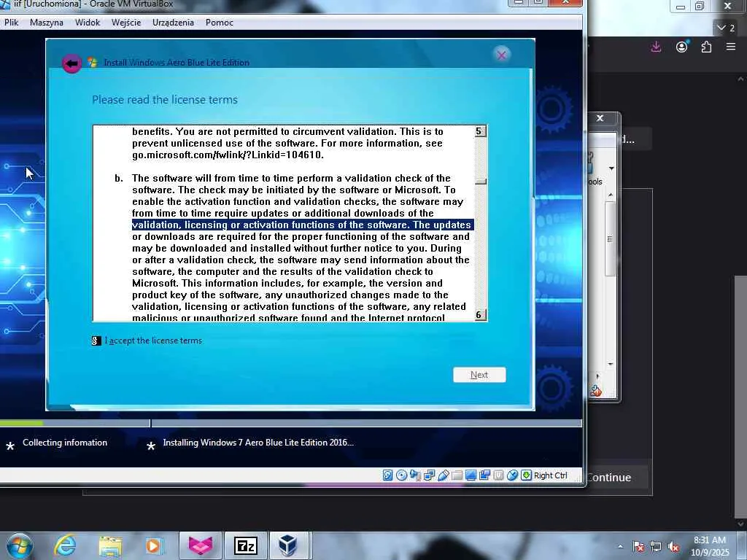Click the background dialog vertical scrollbar thumb
Screen dimensions: 747x560
[x=611, y=239]
